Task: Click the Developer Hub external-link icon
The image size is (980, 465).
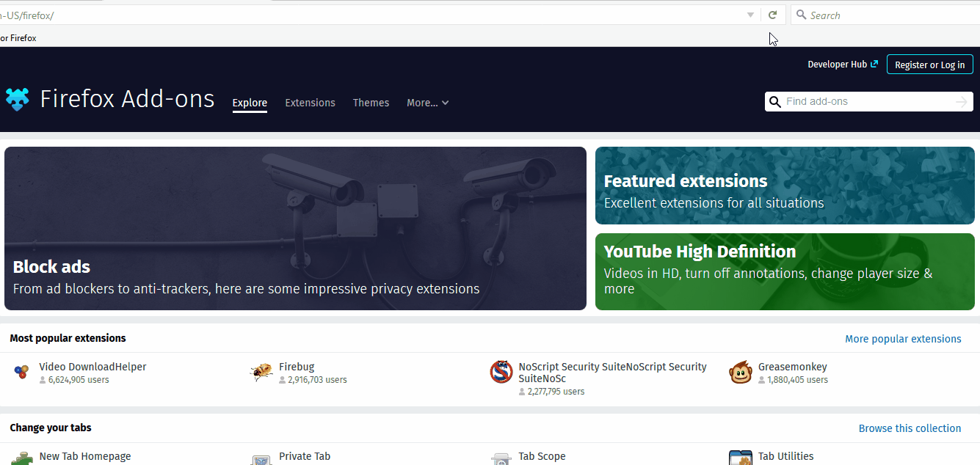Action: 874,64
